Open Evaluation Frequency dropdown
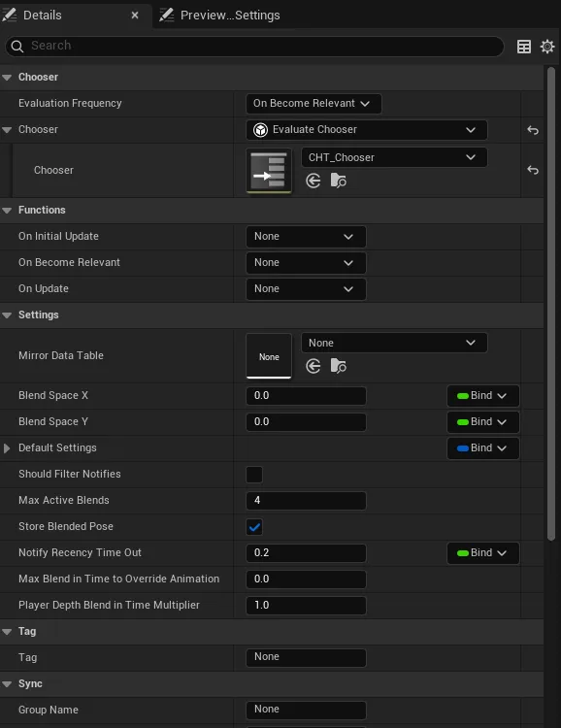Image resolution: width=561 pixels, height=728 pixels. pos(313,104)
